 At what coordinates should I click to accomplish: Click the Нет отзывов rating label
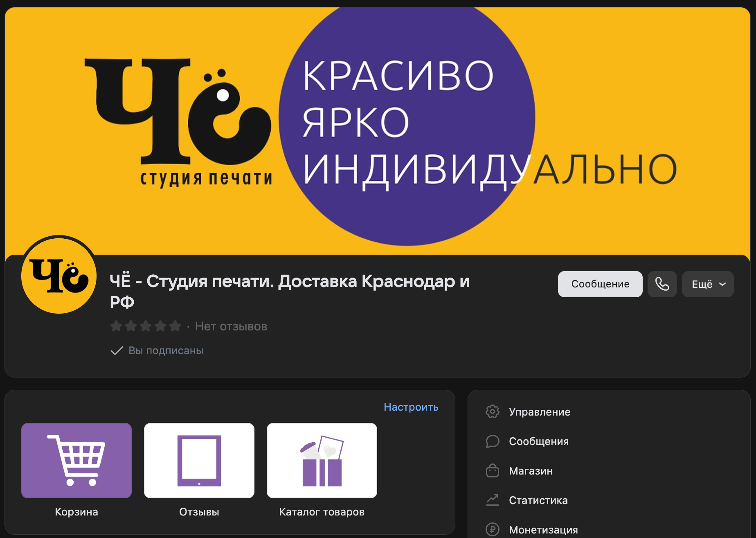pyautogui.click(x=231, y=326)
